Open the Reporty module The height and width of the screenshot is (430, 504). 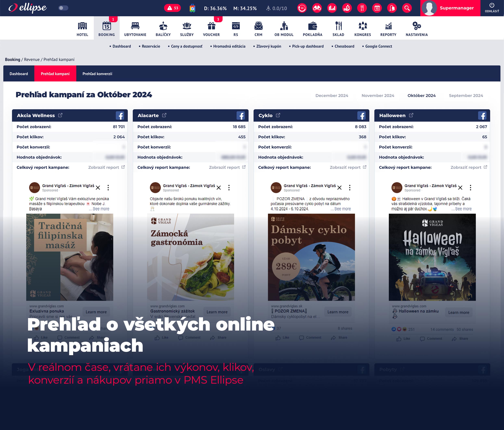click(388, 29)
